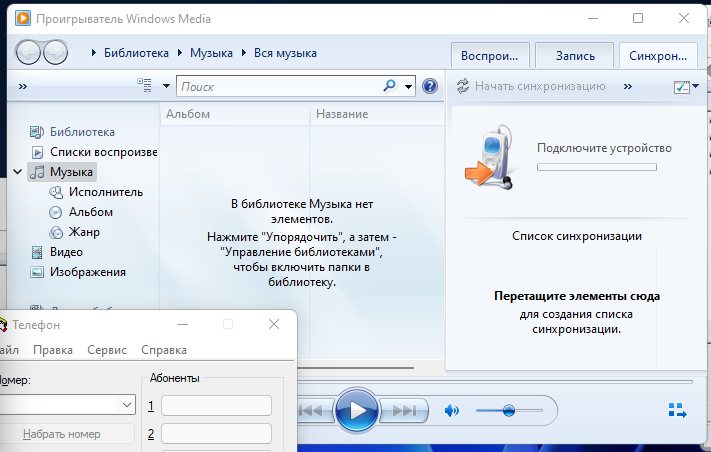The width and height of the screenshot is (711, 452).
Task: Open the blue Help question mark icon
Action: point(429,86)
